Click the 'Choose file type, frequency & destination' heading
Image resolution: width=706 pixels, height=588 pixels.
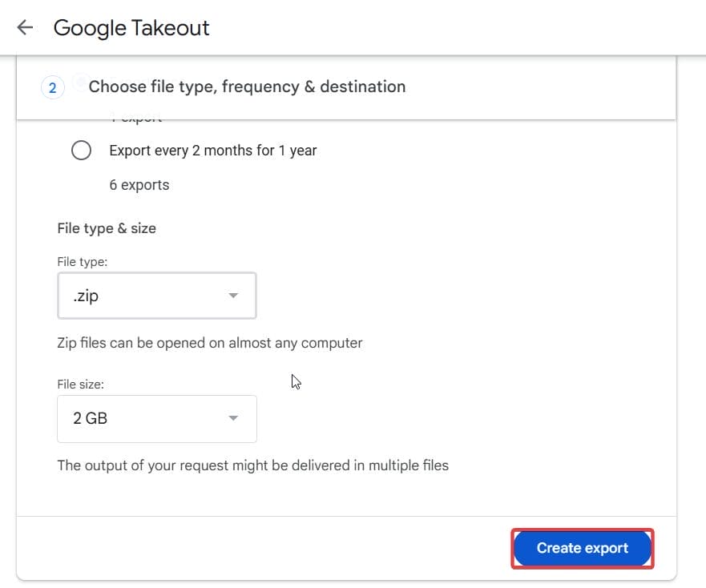[247, 87]
